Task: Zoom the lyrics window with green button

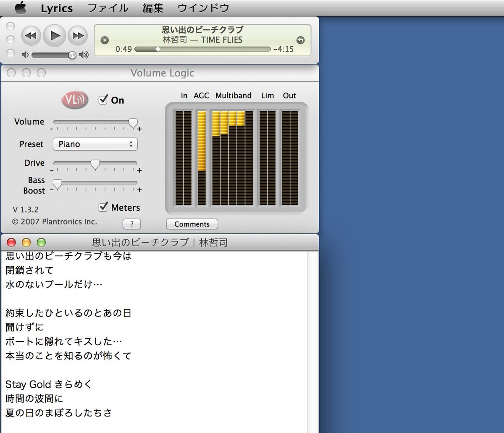Action: tap(41, 242)
